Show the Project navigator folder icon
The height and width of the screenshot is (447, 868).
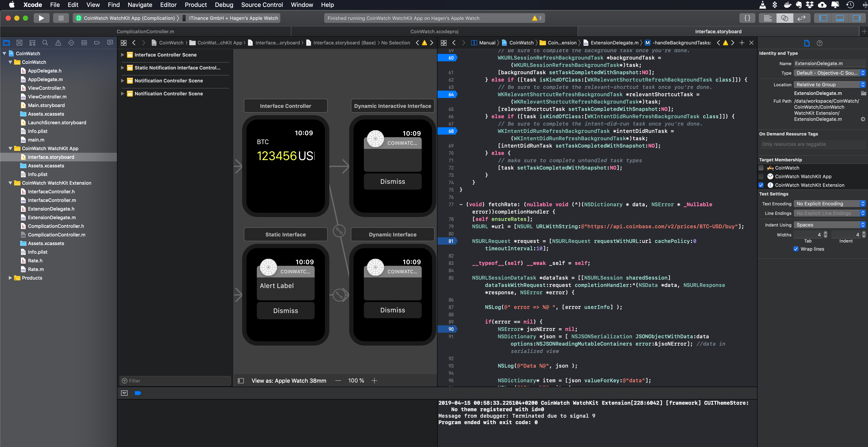pos(6,43)
